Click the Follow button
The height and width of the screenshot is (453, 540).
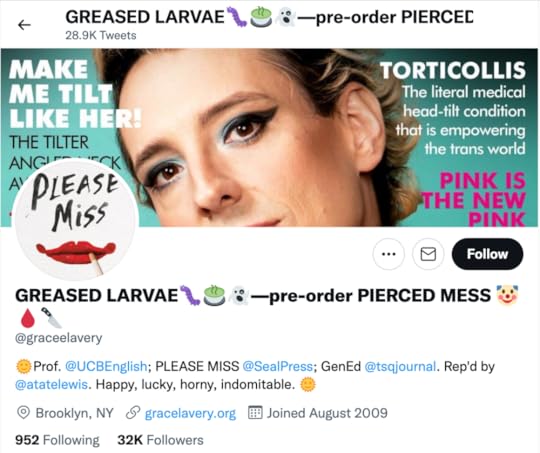(x=487, y=254)
